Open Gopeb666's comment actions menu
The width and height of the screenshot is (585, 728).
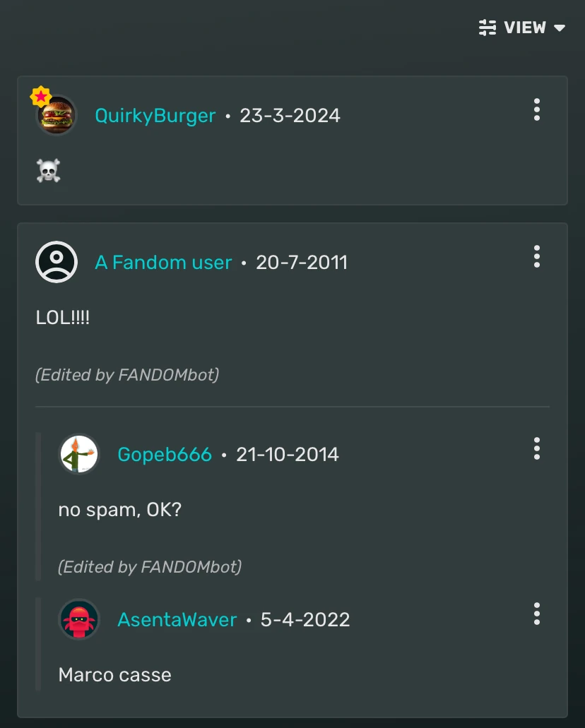(537, 448)
